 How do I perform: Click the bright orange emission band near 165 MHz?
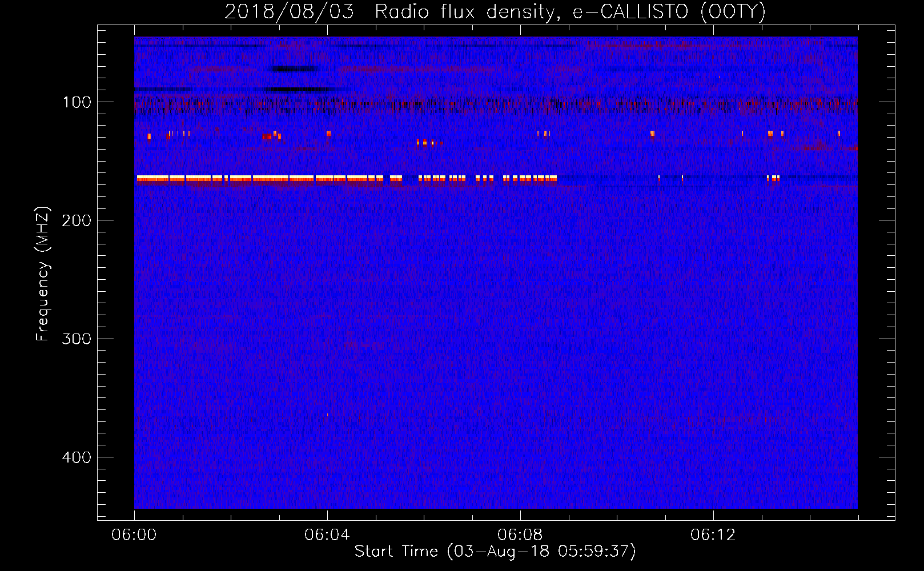pyautogui.click(x=347, y=179)
